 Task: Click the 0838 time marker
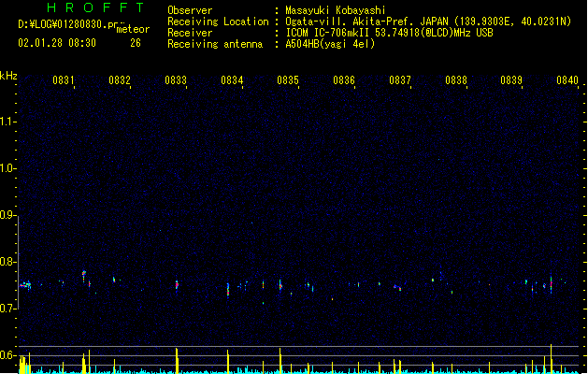[456, 79]
